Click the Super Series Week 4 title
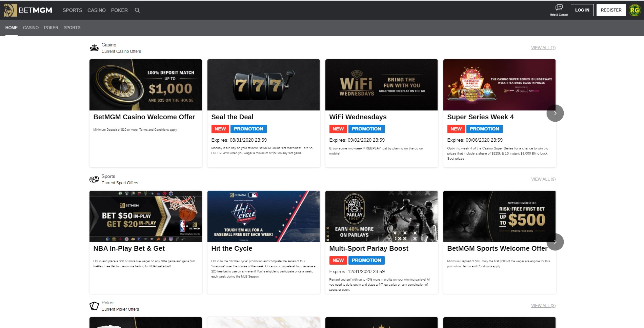 tap(480, 117)
